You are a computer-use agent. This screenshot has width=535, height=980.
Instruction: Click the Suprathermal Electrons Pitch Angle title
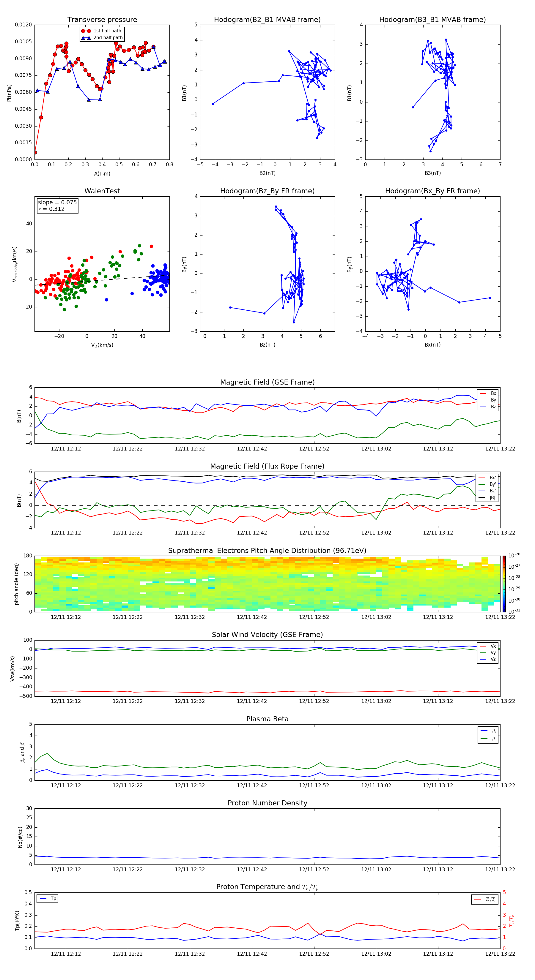pos(267,551)
